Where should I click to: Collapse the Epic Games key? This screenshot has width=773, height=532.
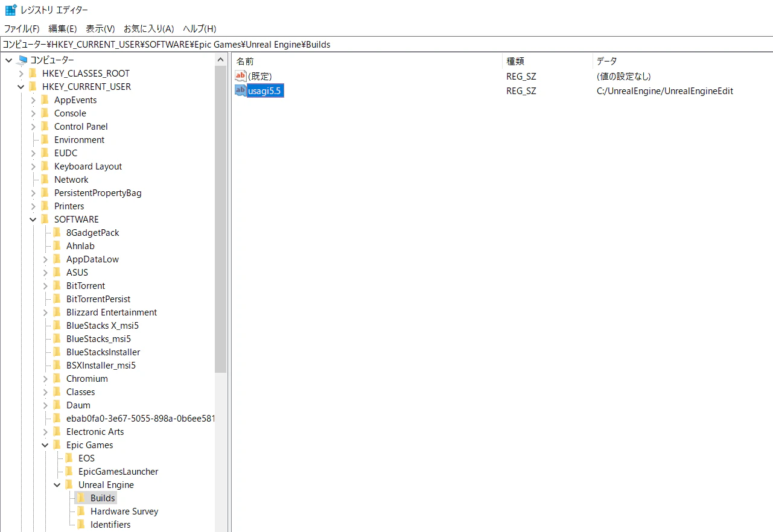[45, 445]
